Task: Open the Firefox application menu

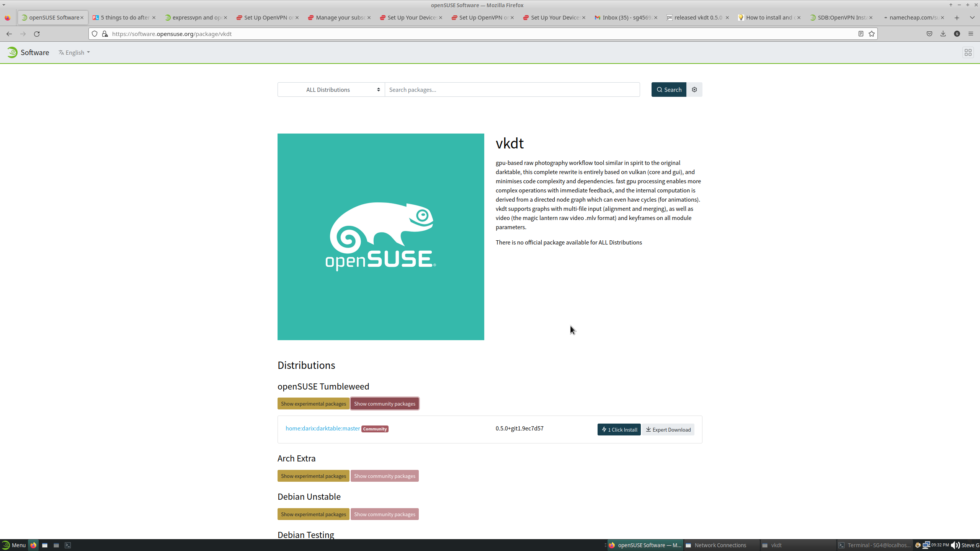Action: [x=971, y=34]
